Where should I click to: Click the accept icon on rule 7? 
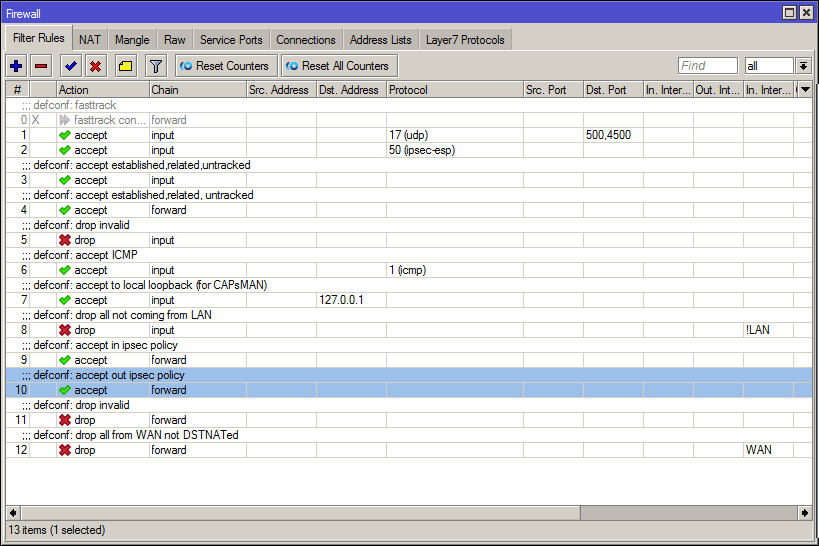[x=65, y=300]
